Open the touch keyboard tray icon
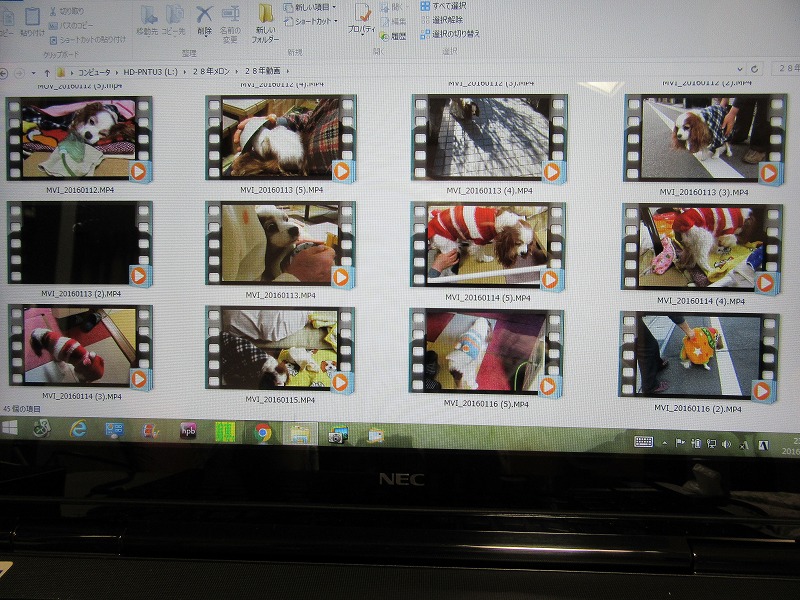The width and height of the screenshot is (800, 600). coord(643,441)
